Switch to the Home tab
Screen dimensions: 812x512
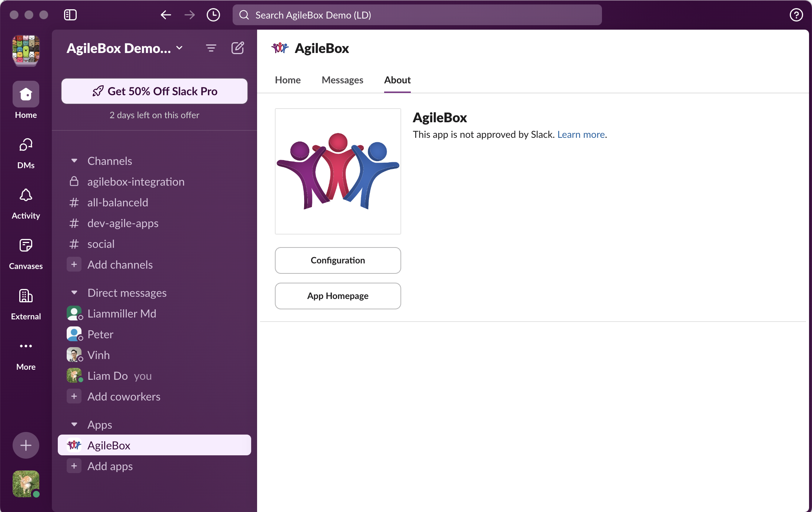point(288,80)
